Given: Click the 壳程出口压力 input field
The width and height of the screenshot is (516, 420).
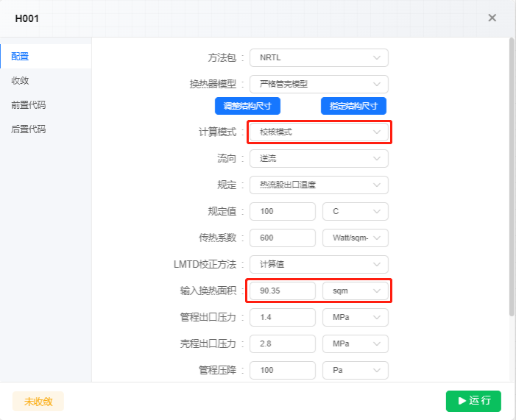Looking at the screenshot, I should [283, 344].
